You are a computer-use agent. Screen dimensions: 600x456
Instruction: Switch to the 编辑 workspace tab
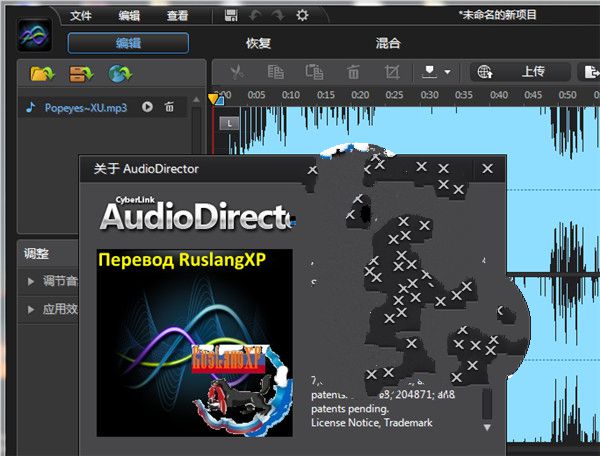pos(128,43)
